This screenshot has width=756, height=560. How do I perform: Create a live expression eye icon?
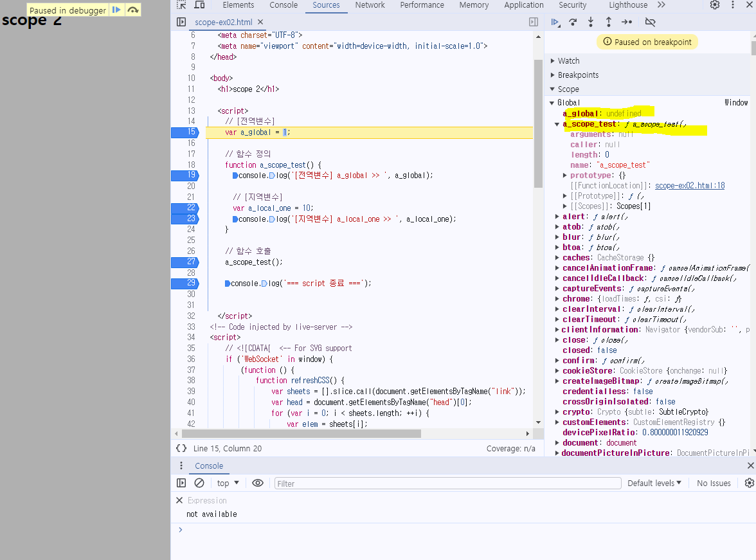point(257,483)
